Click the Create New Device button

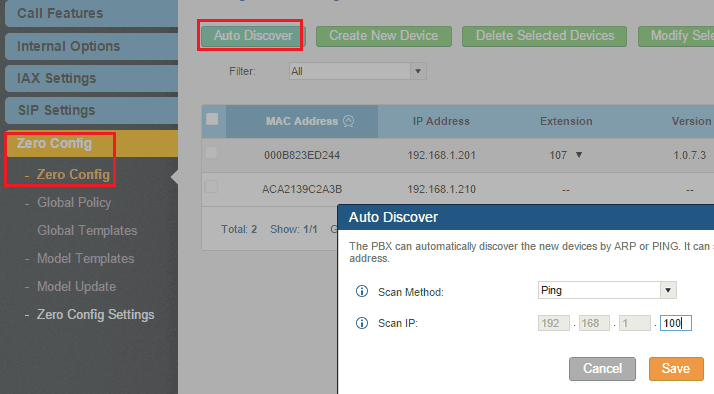pyautogui.click(x=384, y=36)
